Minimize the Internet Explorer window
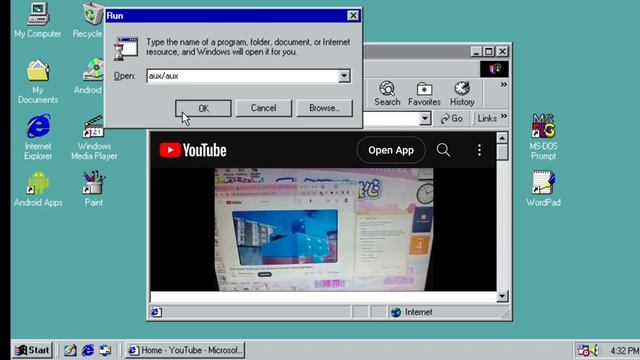Viewport: 640px width, 360px height. pyautogui.click(x=476, y=51)
